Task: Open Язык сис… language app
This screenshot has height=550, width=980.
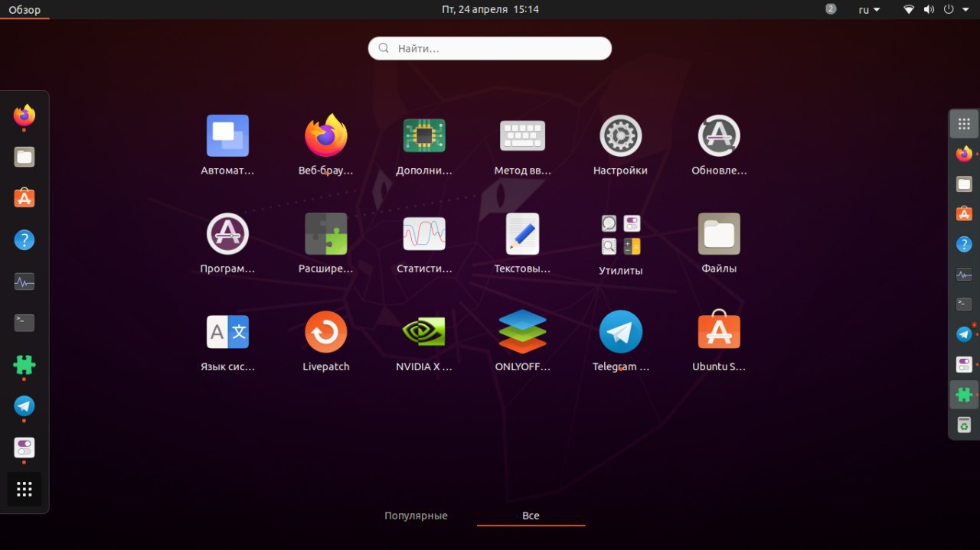Action: tap(227, 332)
